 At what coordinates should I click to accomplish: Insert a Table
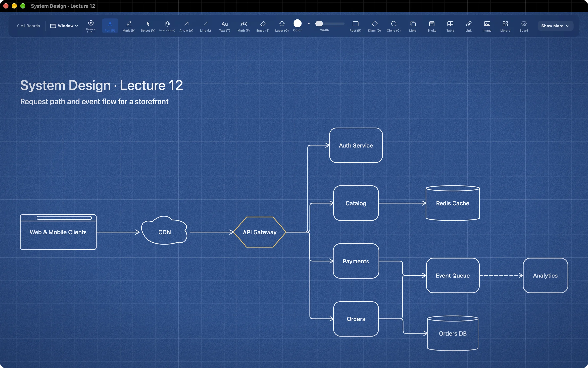(x=450, y=26)
